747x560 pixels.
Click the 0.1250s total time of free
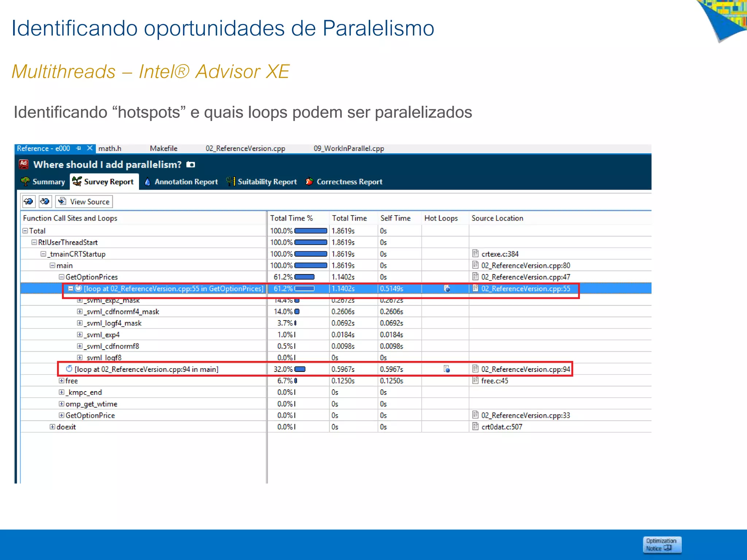coord(353,381)
